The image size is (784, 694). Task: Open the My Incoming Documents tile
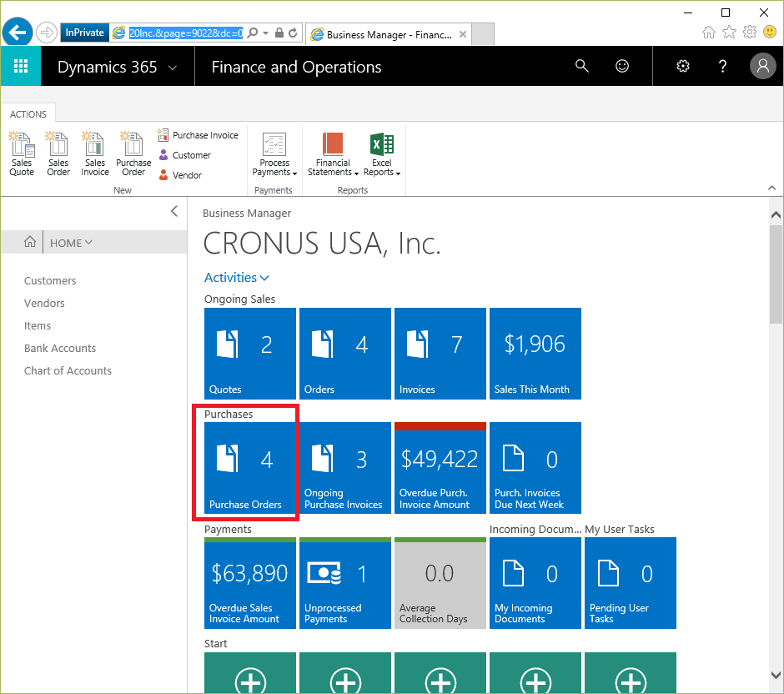tap(535, 583)
